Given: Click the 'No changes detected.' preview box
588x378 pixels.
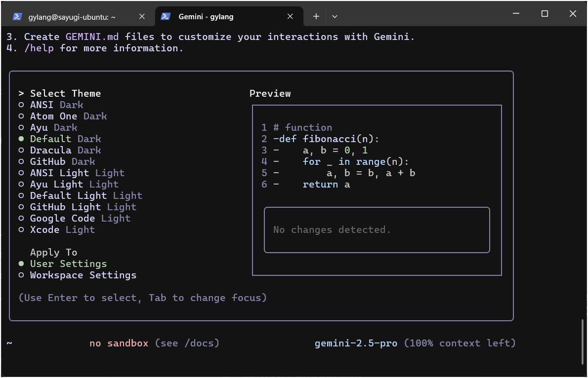Looking at the screenshot, I should tap(377, 229).
